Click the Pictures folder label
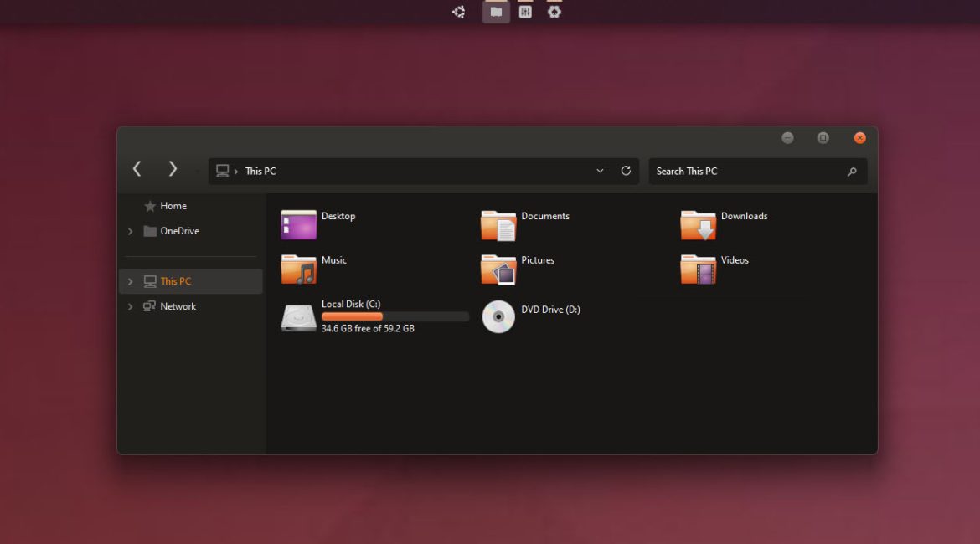980x544 pixels. click(x=538, y=259)
